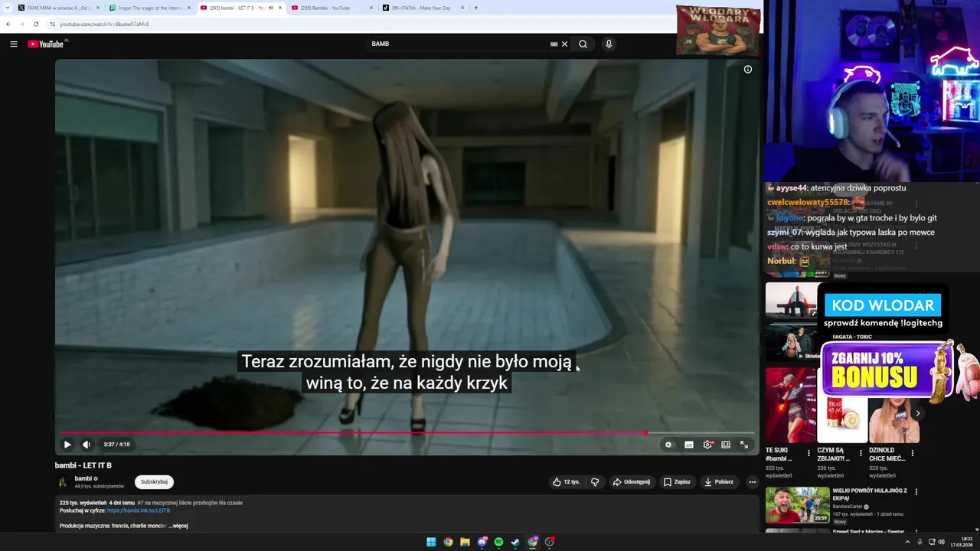Image resolution: width=980 pixels, height=551 pixels.
Task: Click the '#7 na muzycznej liście przebojów' text
Action: [x=190, y=503]
